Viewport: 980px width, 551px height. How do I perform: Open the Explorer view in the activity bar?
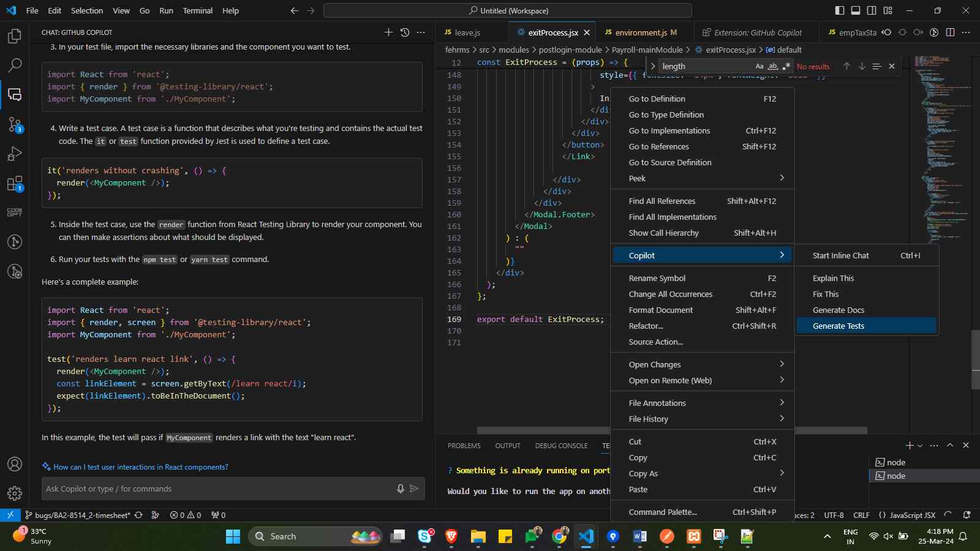15,36
